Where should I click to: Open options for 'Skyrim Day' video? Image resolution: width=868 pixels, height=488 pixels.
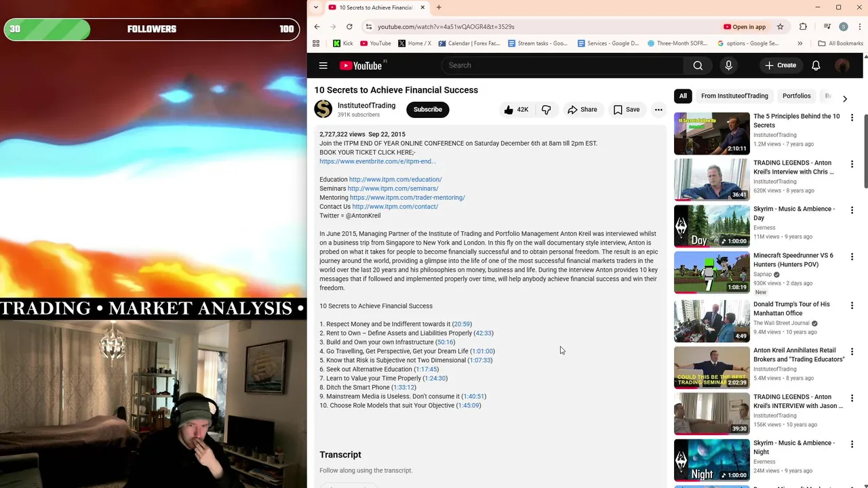[852, 210]
